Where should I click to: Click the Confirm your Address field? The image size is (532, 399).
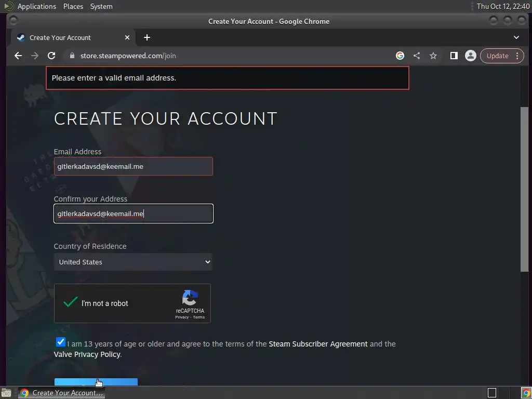(134, 214)
